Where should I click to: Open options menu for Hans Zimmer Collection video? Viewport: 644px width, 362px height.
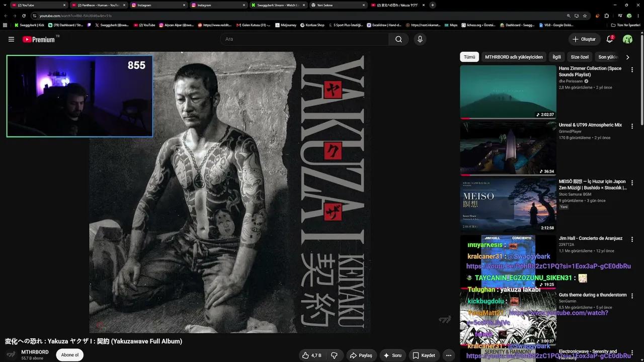(x=632, y=70)
